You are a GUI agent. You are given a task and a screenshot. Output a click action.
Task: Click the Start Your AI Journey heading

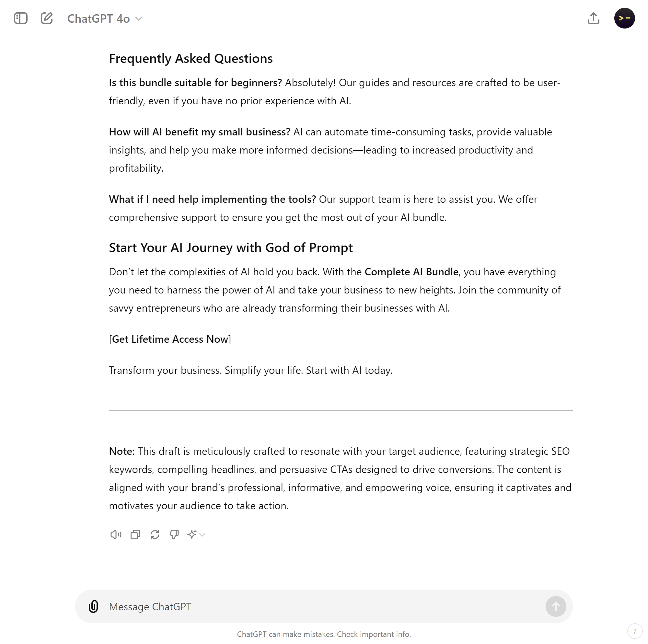[231, 247]
